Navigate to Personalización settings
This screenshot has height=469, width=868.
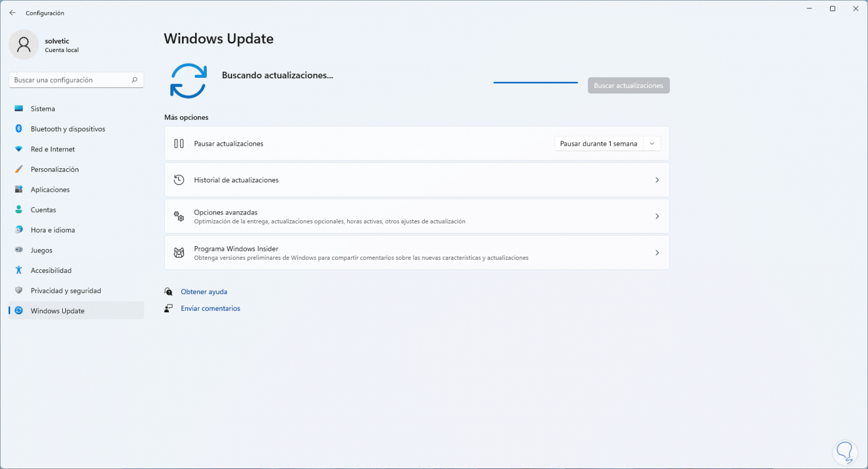pyautogui.click(x=76, y=169)
